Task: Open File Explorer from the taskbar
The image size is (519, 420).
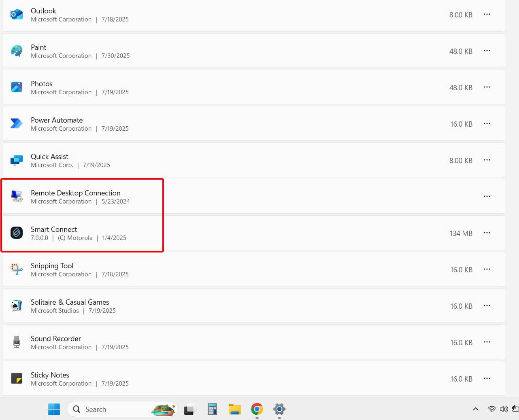Action: (234, 409)
